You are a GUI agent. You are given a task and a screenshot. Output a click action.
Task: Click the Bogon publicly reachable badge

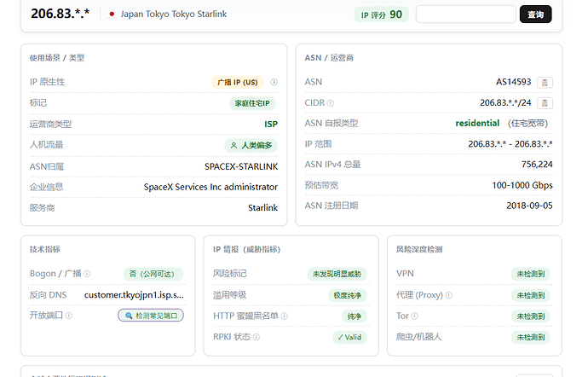[153, 274]
